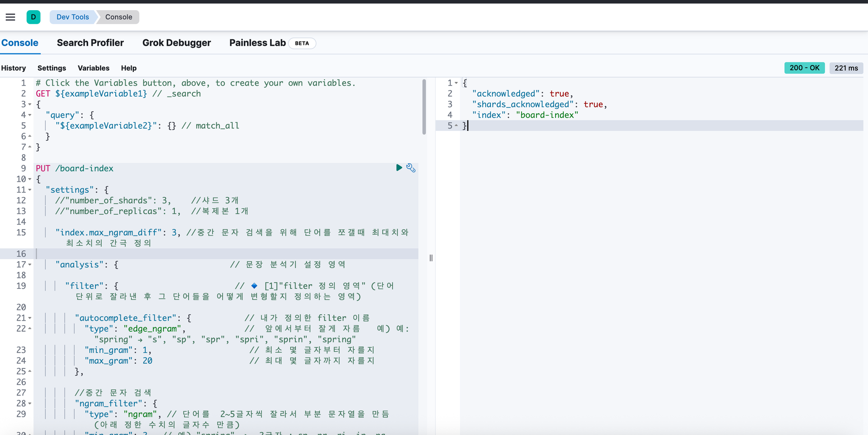Open the History panel

click(14, 68)
